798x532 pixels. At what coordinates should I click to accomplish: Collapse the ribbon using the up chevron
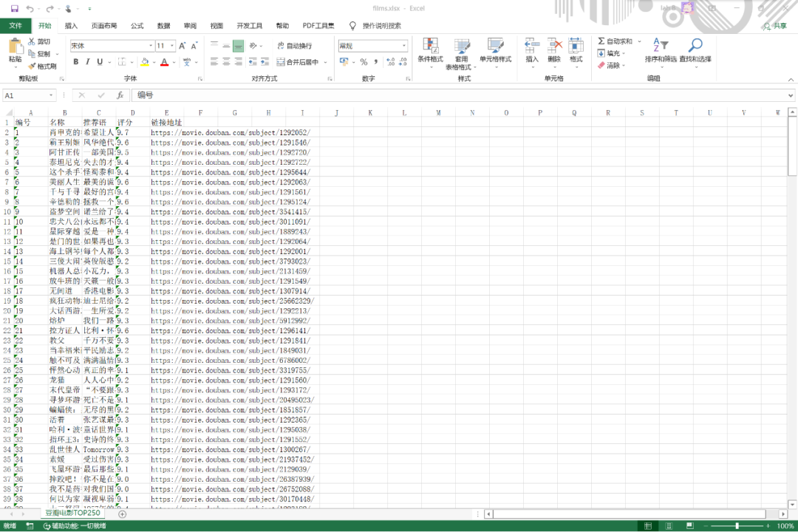click(791, 79)
